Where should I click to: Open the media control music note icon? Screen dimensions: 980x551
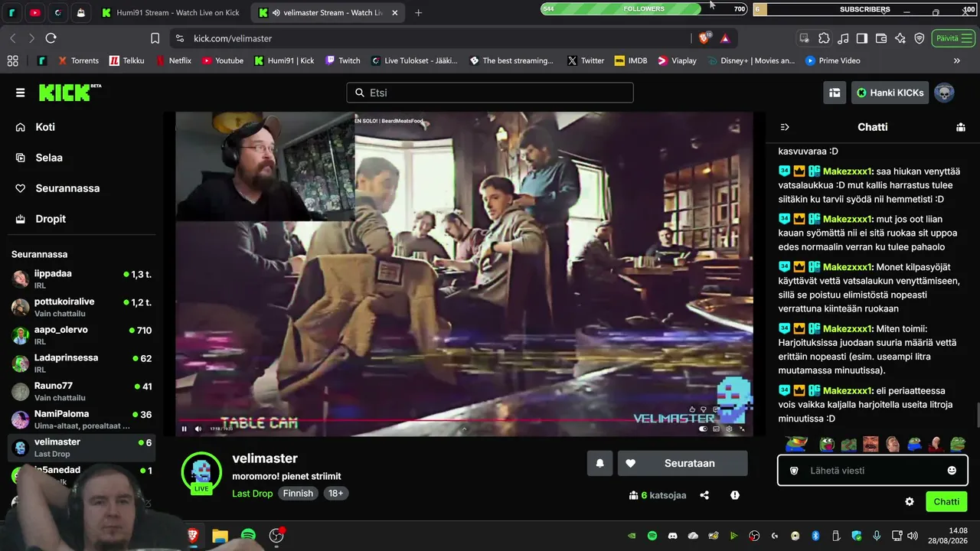pos(843,38)
